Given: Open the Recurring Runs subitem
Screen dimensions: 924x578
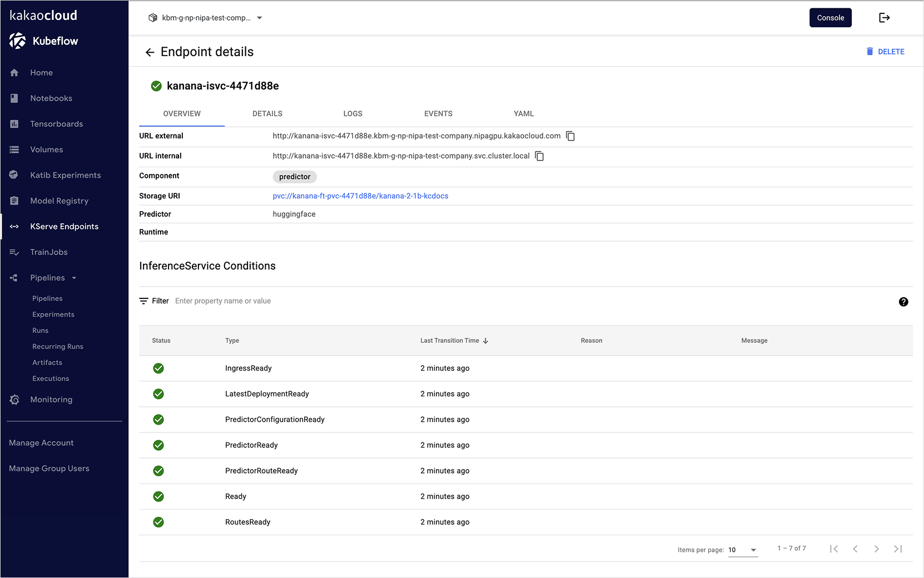Looking at the screenshot, I should tap(58, 347).
